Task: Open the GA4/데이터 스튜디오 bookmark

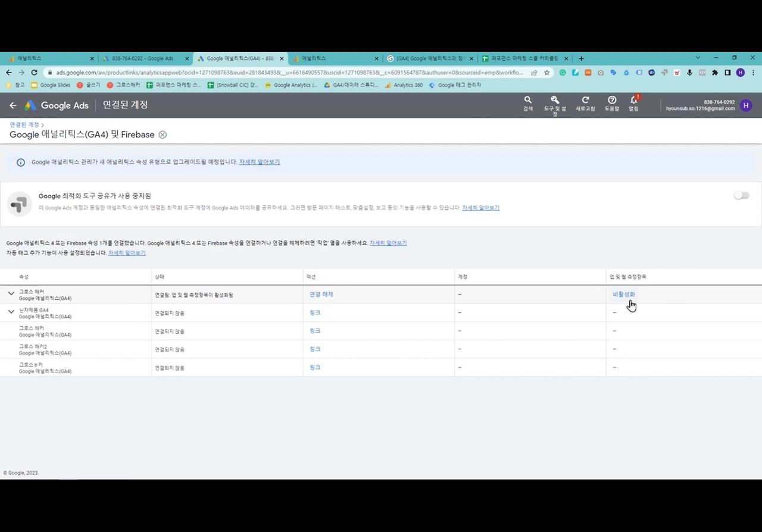Action: (x=351, y=85)
